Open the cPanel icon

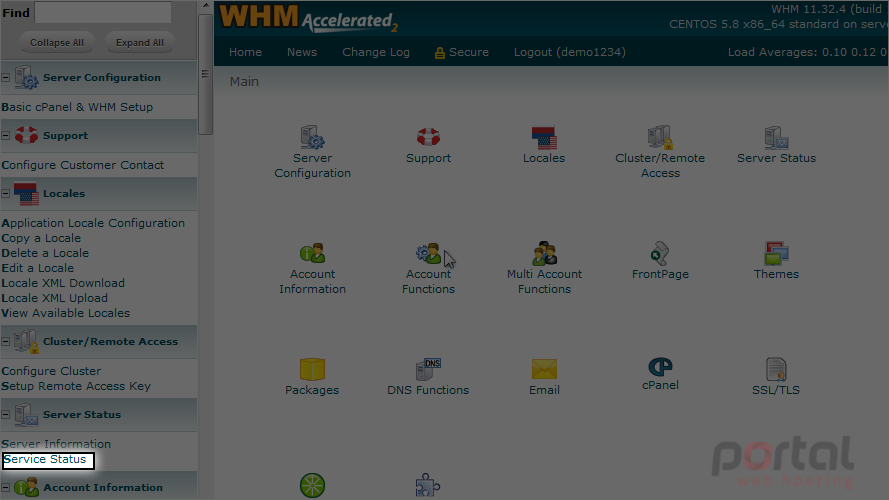point(660,367)
